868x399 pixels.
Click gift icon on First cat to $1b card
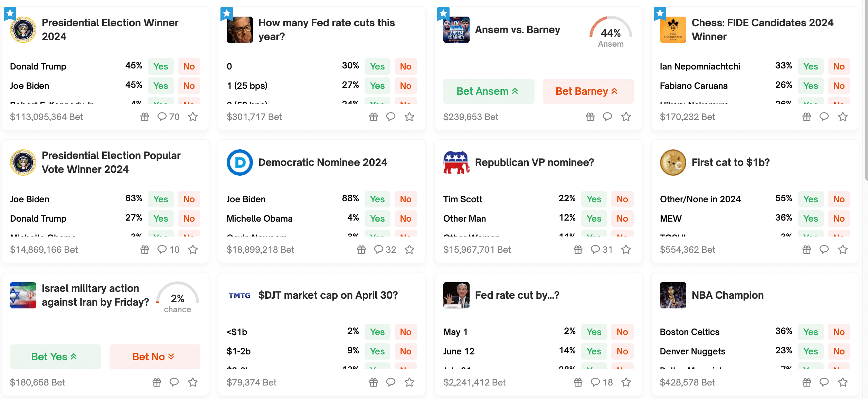coord(807,250)
